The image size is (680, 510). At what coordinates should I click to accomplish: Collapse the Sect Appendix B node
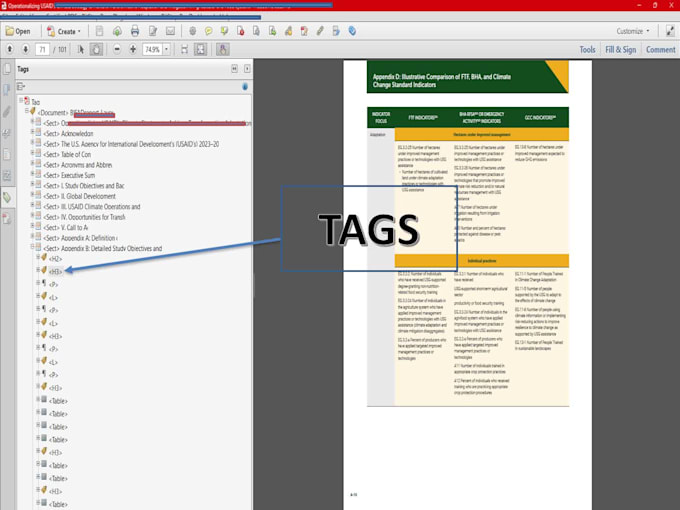click(33, 247)
